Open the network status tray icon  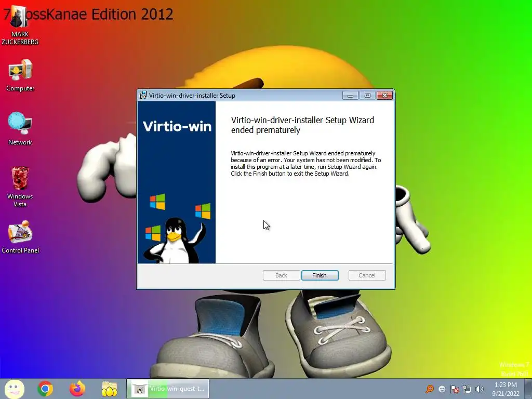[x=467, y=389]
